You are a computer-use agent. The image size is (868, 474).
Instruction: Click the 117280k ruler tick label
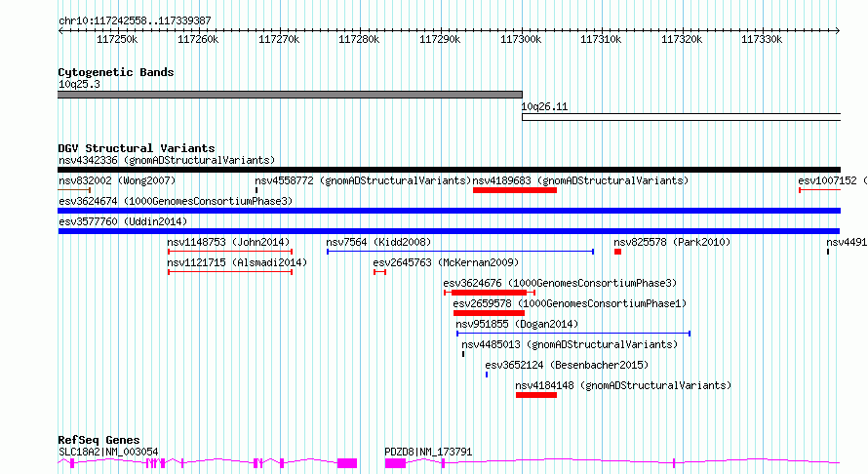pyautogui.click(x=359, y=39)
